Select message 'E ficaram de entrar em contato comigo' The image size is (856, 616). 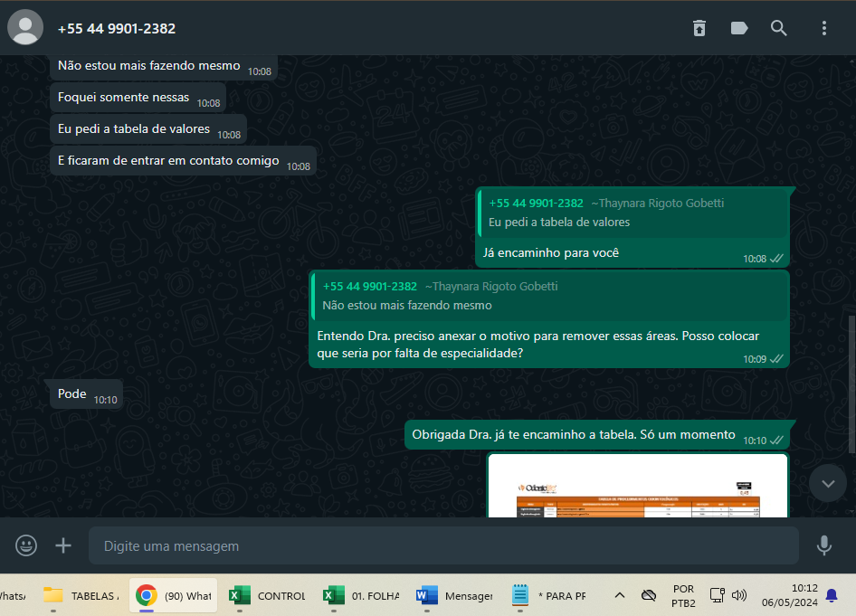coord(183,160)
